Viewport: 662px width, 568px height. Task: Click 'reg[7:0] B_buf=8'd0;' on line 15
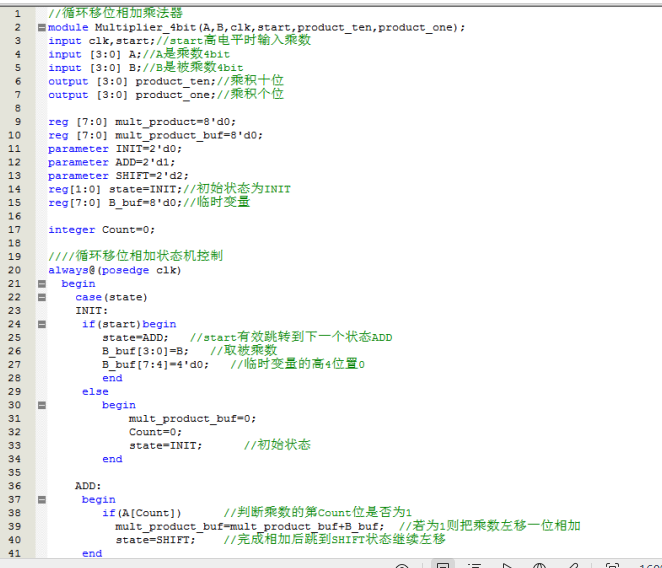click(x=115, y=203)
